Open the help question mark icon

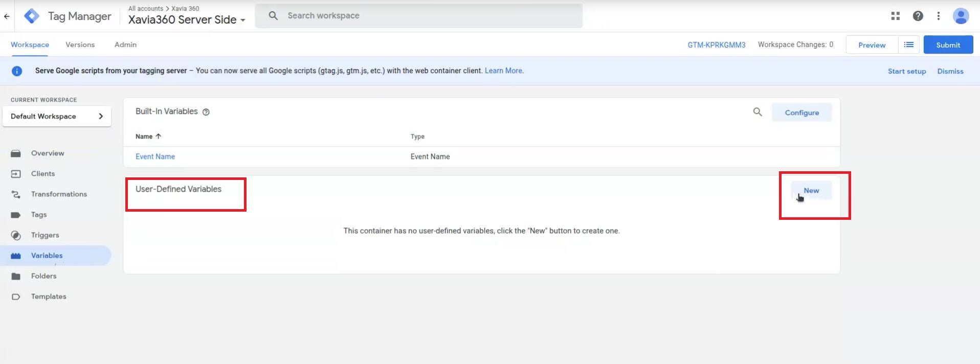click(918, 16)
